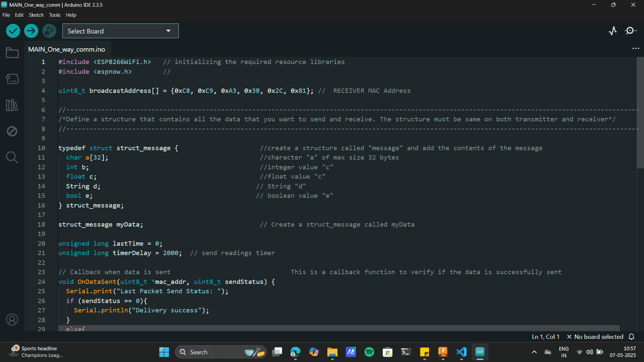This screenshot has width=644, height=362.
Task: Click the volume icon in system tray
Action: pyautogui.click(x=589, y=352)
